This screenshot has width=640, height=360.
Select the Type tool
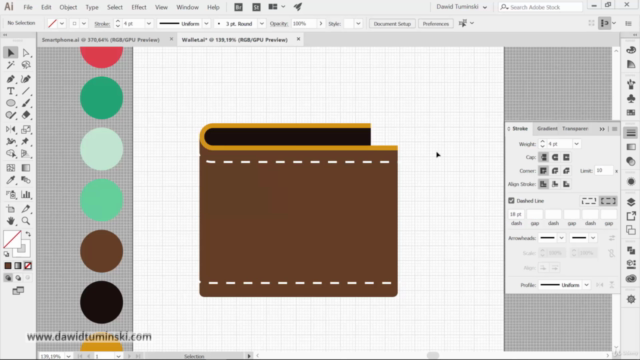point(11,91)
